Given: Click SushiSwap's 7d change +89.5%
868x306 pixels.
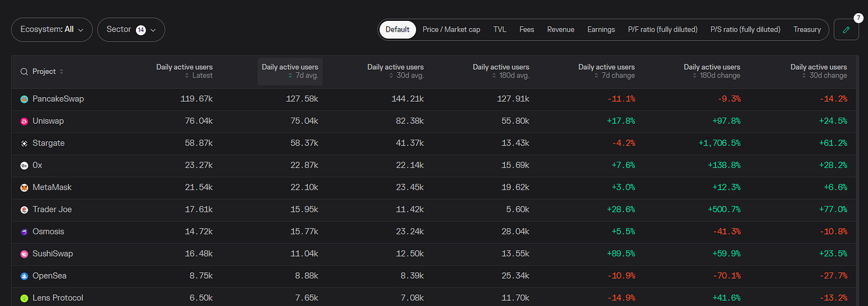Looking at the screenshot, I should click(621, 254).
